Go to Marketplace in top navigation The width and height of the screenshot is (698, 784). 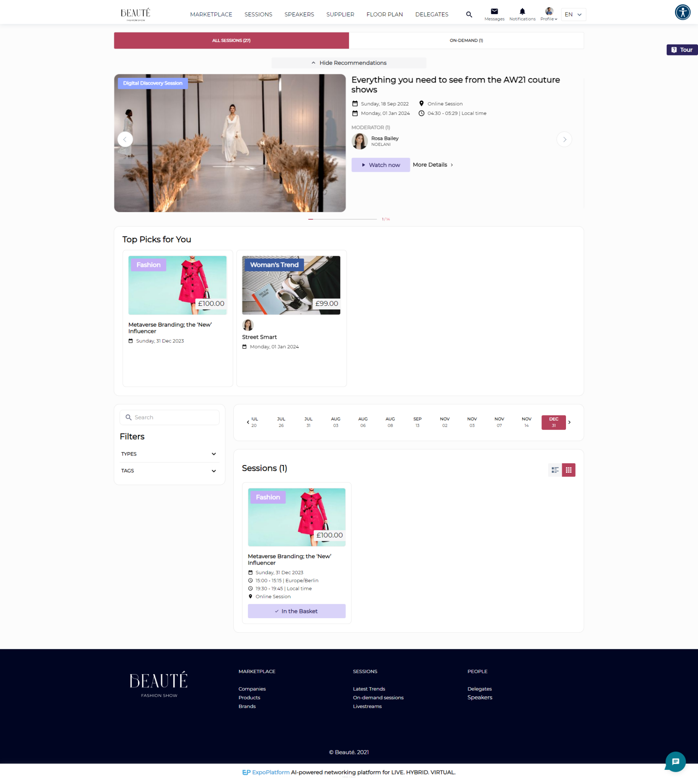tap(211, 15)
